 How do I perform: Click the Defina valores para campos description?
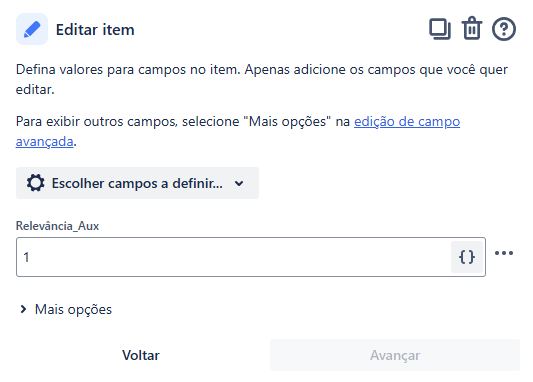coord(262,80)
